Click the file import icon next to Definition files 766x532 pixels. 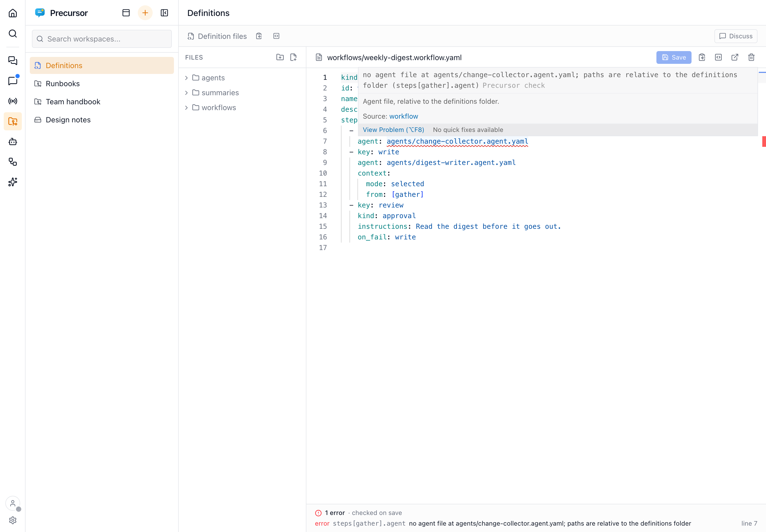click(259, 36)
